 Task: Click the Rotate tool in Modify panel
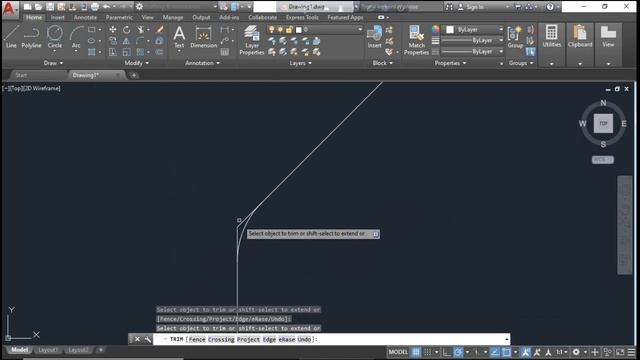[127, 29]
